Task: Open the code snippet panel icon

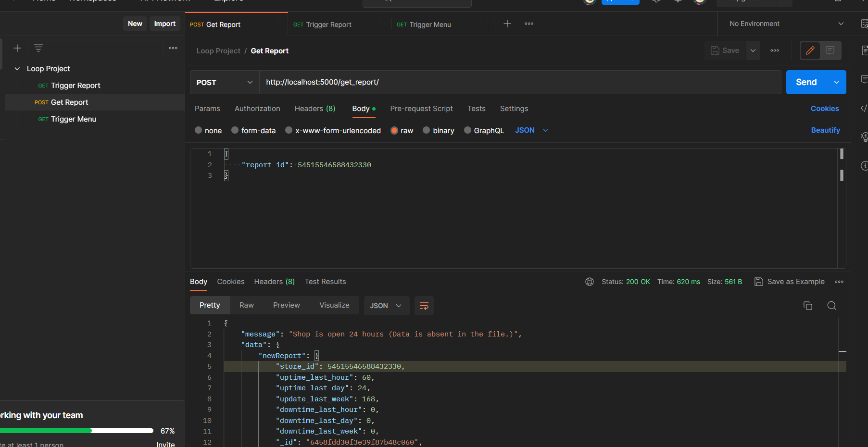Action: (x=864, y=108)
